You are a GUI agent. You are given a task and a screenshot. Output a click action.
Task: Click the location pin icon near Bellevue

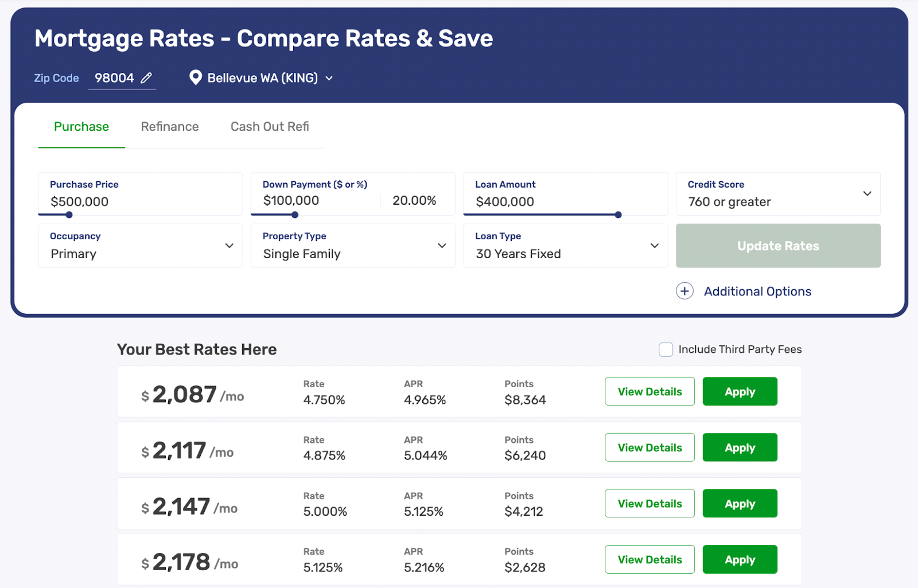[196, 77]
